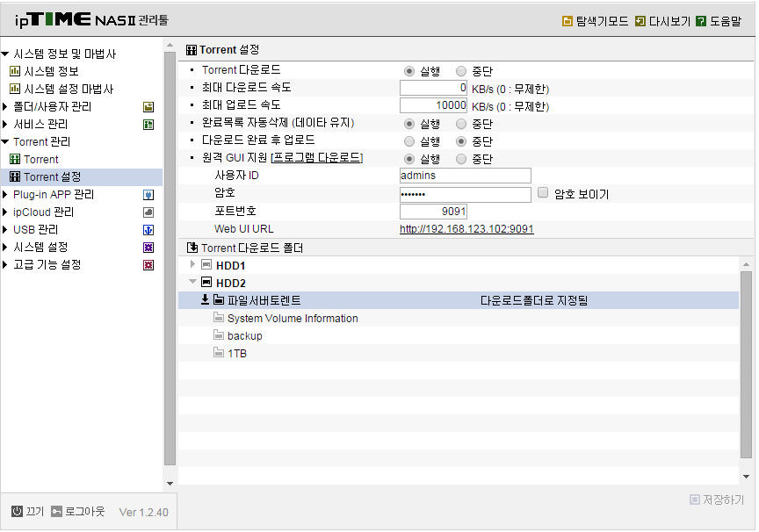759x532 pixels.
Task: Click the Plug-in APP 관리 plug icon
Action: (148, 195)
